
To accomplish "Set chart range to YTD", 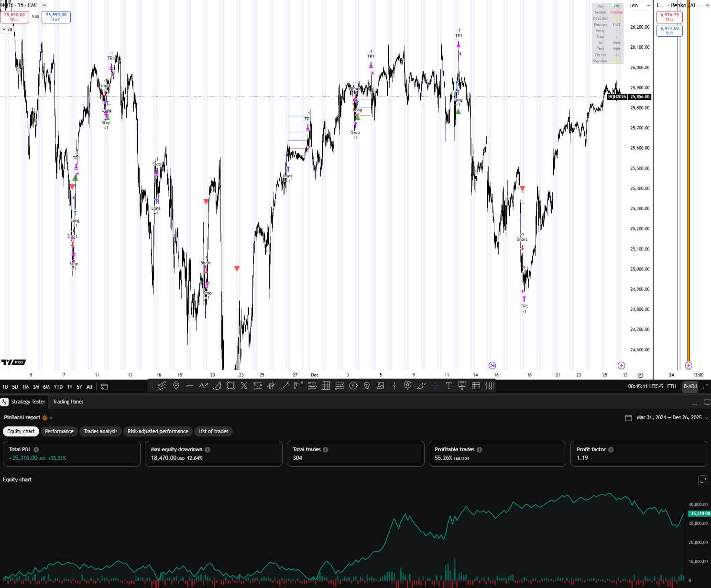I will 58,387.
